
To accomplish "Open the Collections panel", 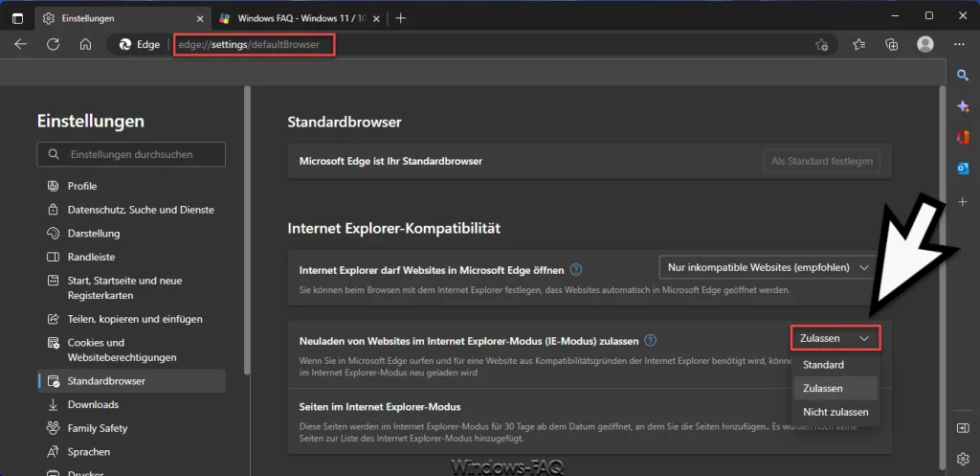I will tap(892, 44).
